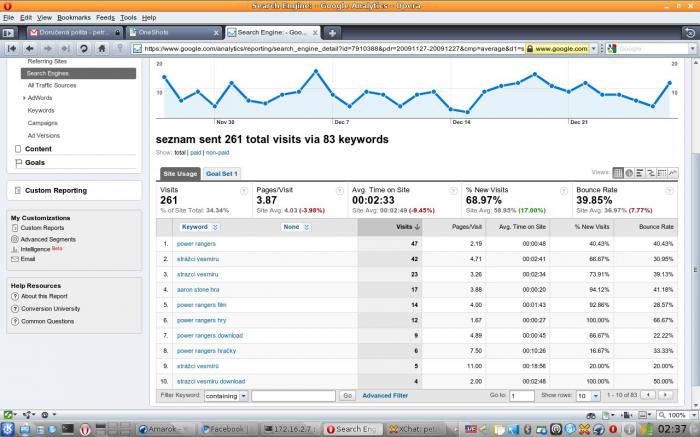Select the Goal Set 1 tab
The width and height of the screenshot is (700, 437).
(222, 174)
